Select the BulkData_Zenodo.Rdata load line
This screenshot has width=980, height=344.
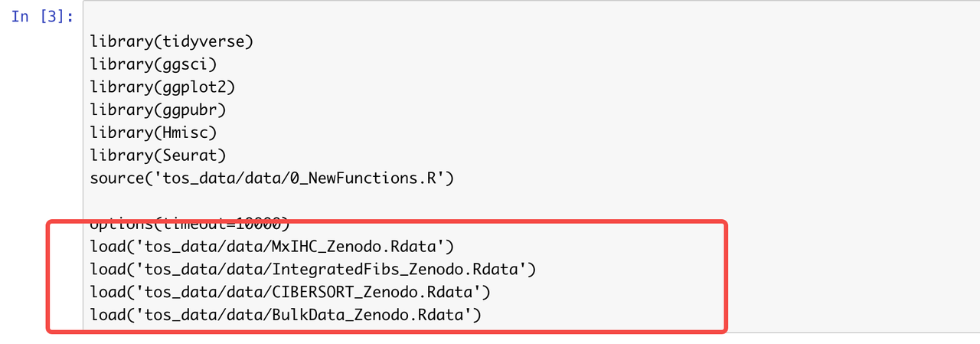(285, 314)
